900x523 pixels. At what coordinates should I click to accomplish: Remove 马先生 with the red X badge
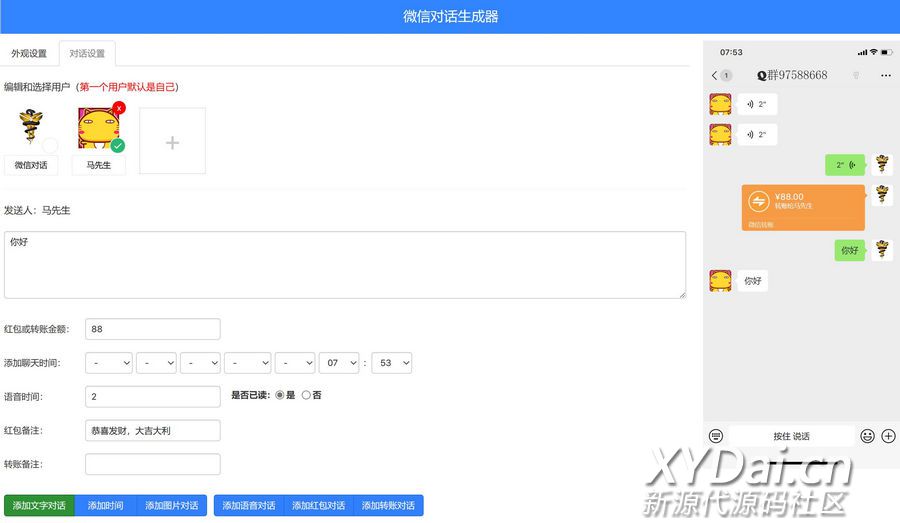[119, 108]
